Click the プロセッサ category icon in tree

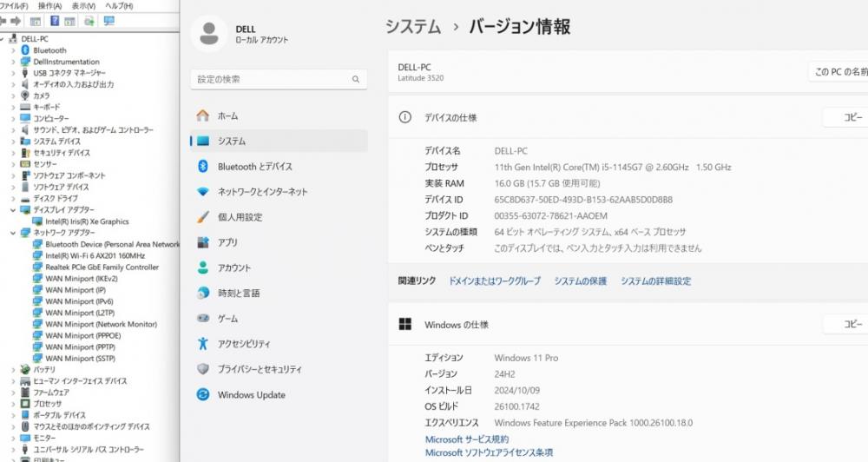25,404
